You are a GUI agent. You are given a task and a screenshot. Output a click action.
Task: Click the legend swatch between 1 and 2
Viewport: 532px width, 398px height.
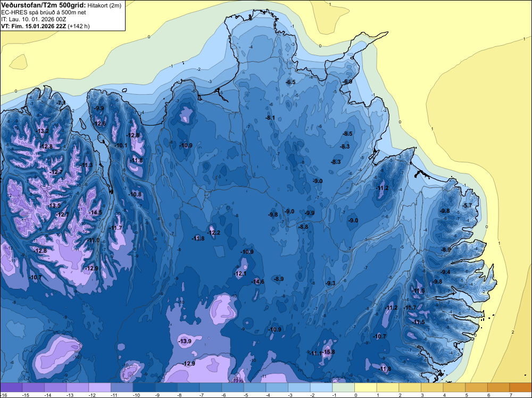[x=388, y=387]
